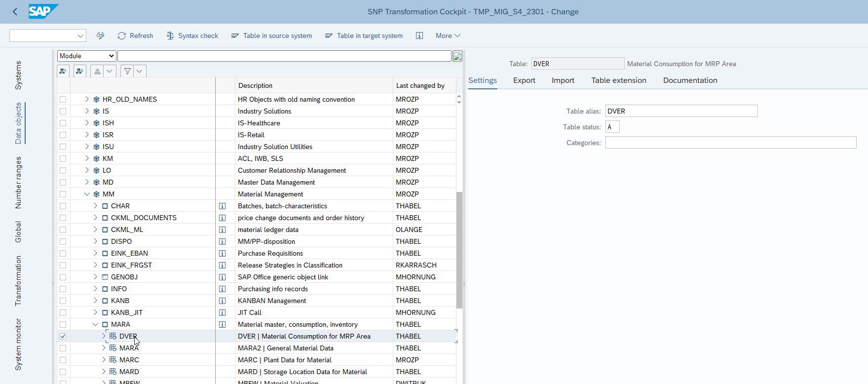Click the SAP logo
The width and height of the screenshot is (868, 384).
(x=43, y=11)
